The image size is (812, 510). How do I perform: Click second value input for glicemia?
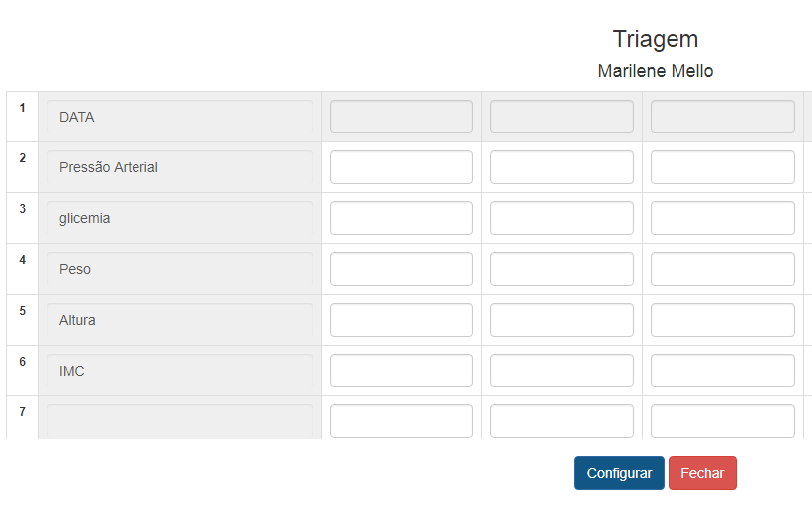[562, 218]
